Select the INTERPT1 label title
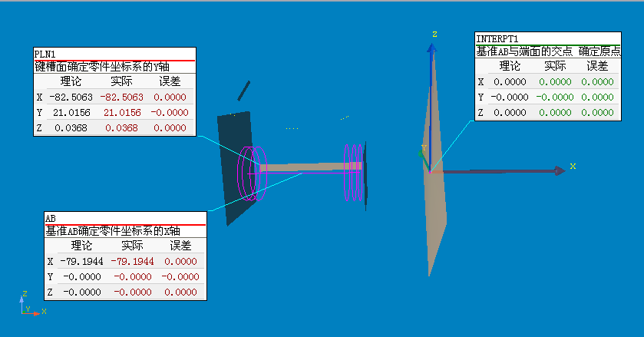 [x=497, y=39]
